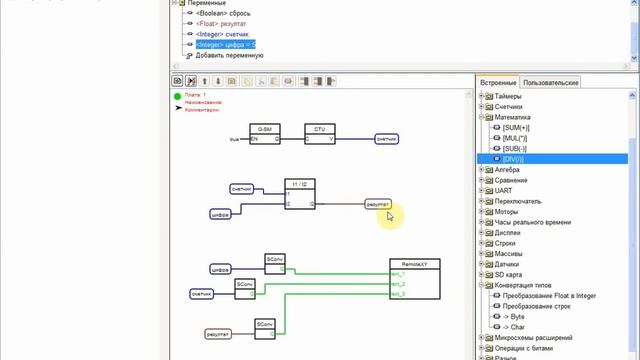The image size is (640, 360).
Task: Expand Микросхемы расширений folder
Action: (x=481, y=338)
